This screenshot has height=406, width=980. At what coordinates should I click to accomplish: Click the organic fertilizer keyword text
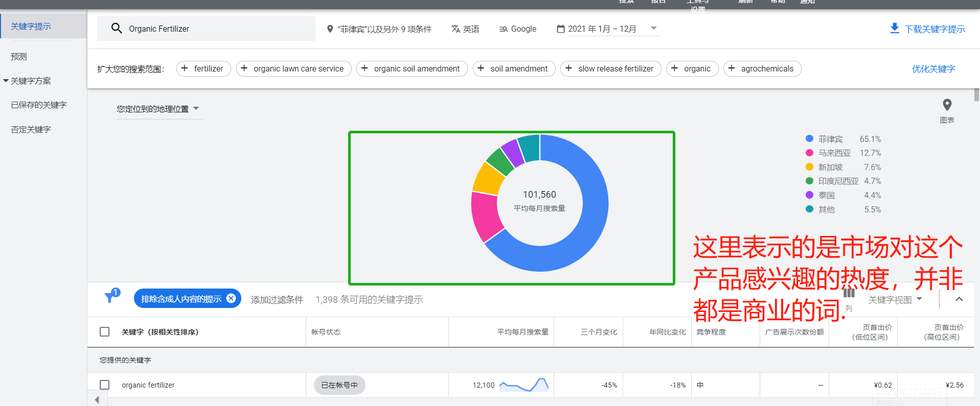(148, 385)
